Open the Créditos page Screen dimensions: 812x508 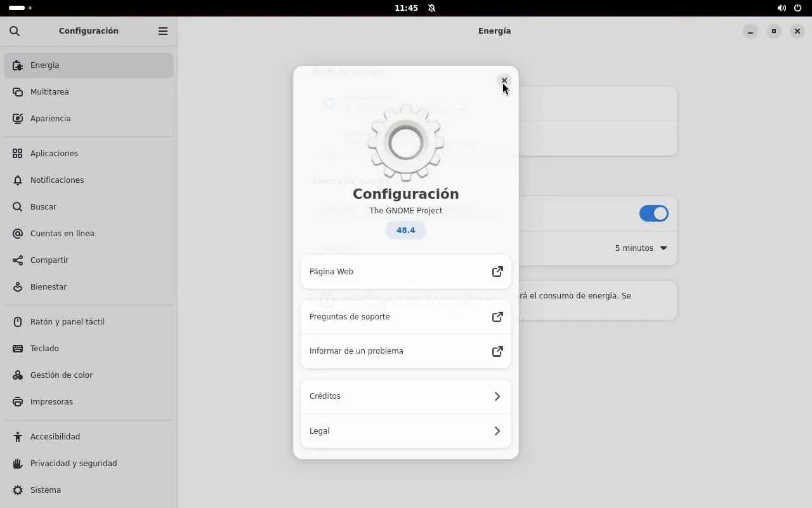point(406,396)
